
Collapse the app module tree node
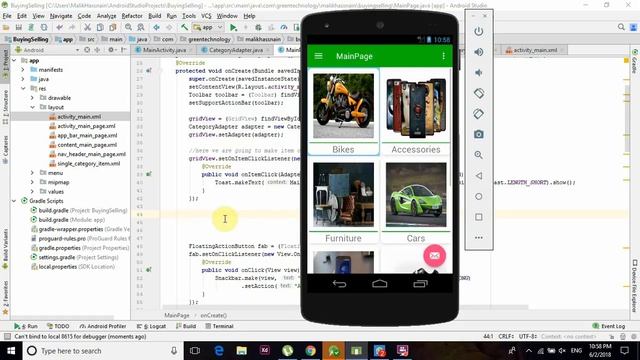(x=15, y=60)
